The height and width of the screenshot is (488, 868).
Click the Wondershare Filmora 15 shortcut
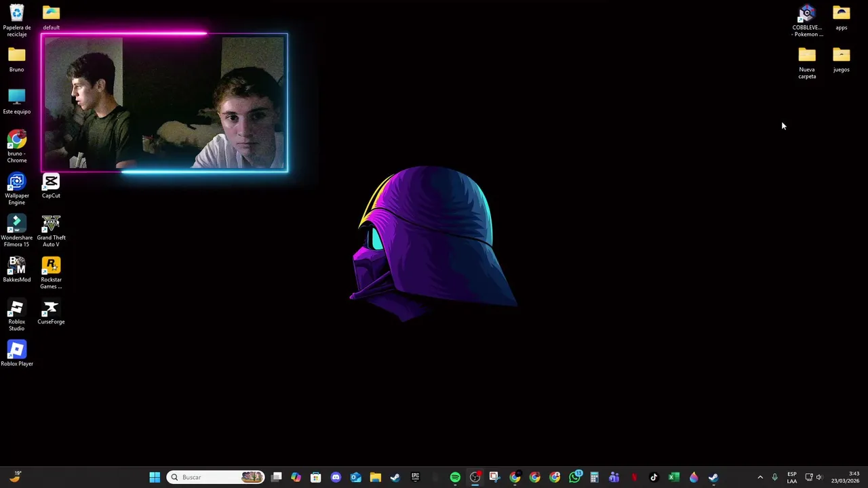17,231
